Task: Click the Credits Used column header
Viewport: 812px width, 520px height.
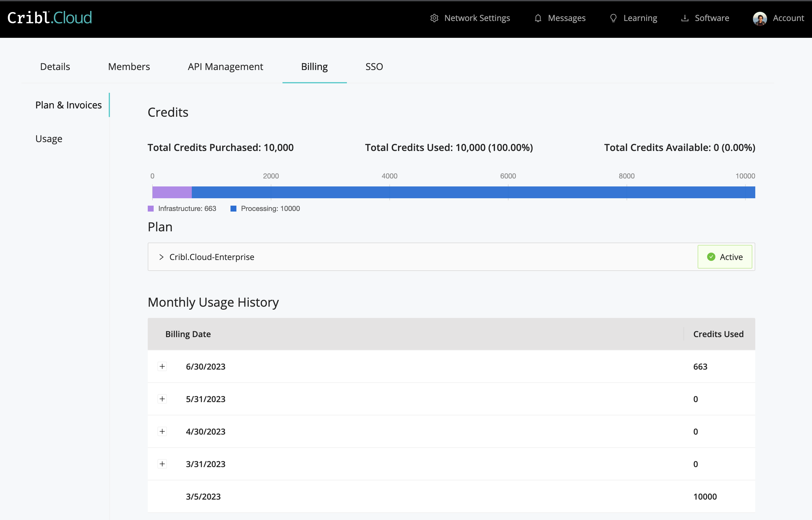Action: tap(718, 334)
